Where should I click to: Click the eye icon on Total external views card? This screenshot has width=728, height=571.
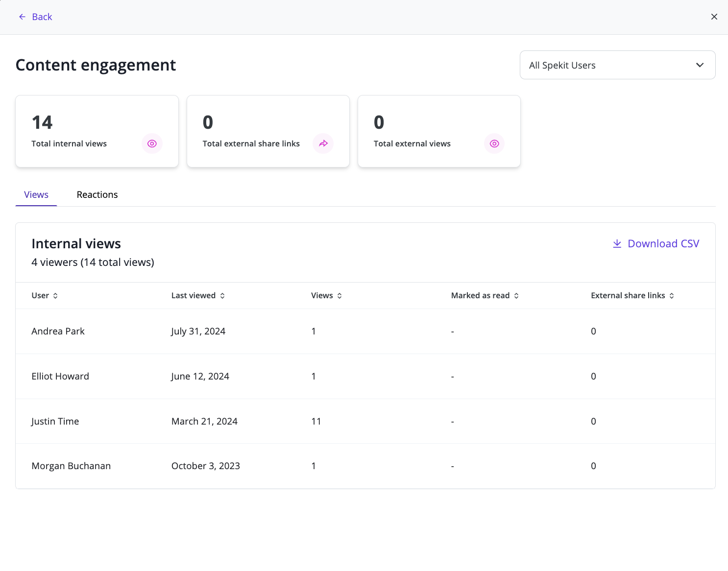click(x=494, y=143)
